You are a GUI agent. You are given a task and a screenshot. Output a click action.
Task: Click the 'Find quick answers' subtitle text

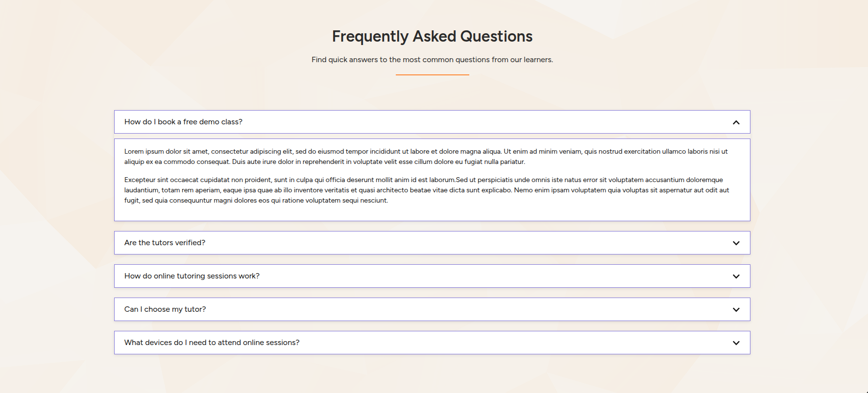tap(432, 60)
